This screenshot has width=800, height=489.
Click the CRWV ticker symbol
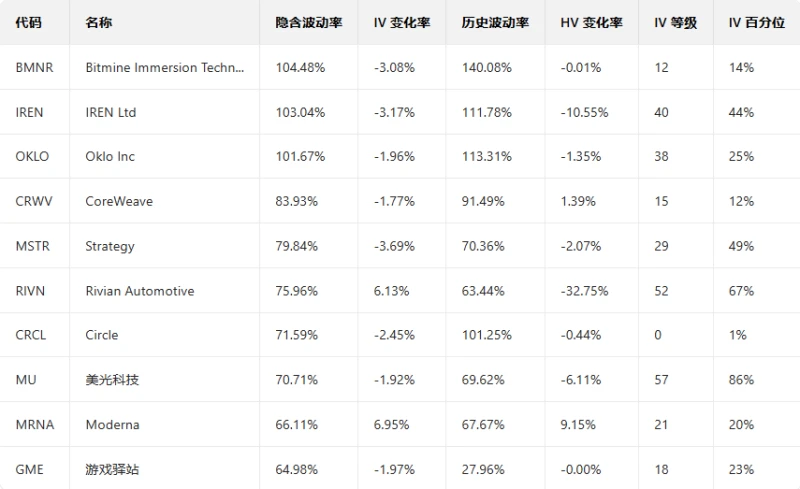[33, 201]
